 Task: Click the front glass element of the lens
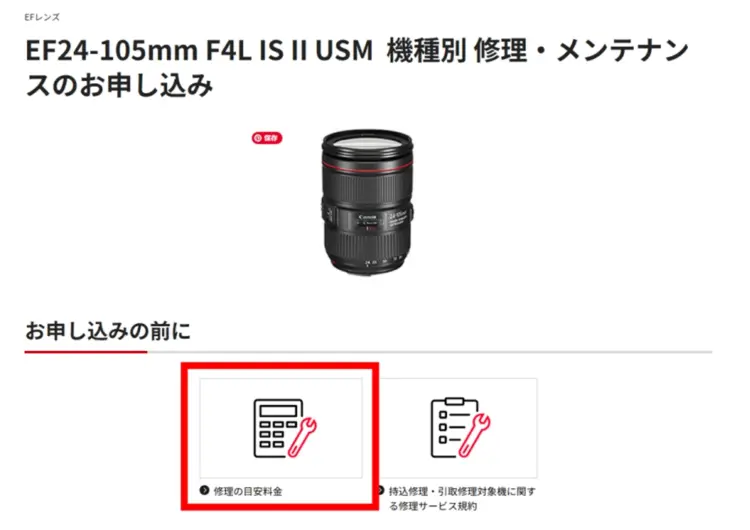coord(367,142)
